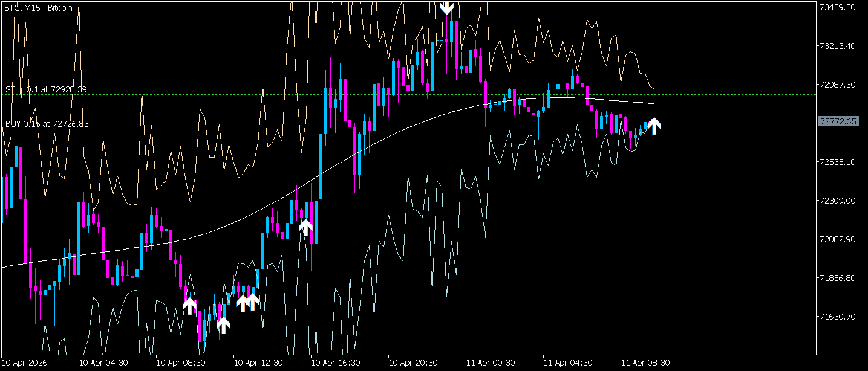Click the 10 Apr 2026 date label
868x371 pixels.
point(25,363)
